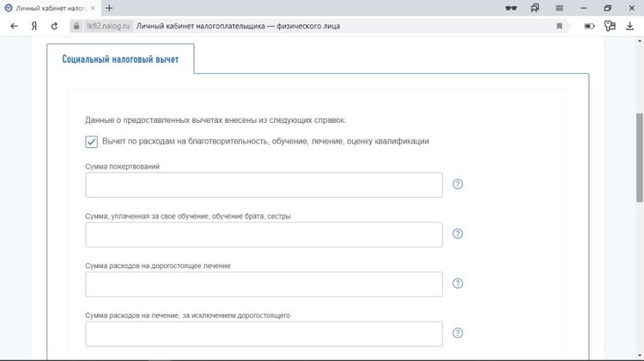Viewport: 644px width, 361px height.
Task: Open the downloads panel
Action: [629, 26]
